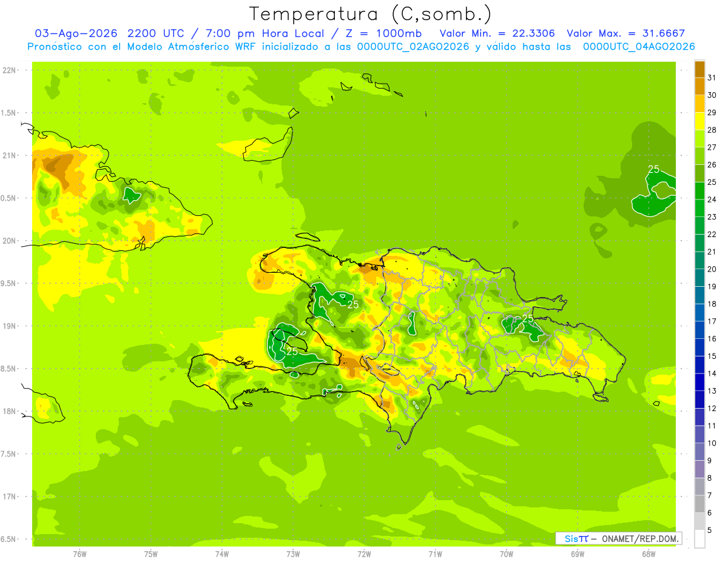Click the '25' label on the color scale
Screen dimensions: 728x562
(712, 182)
